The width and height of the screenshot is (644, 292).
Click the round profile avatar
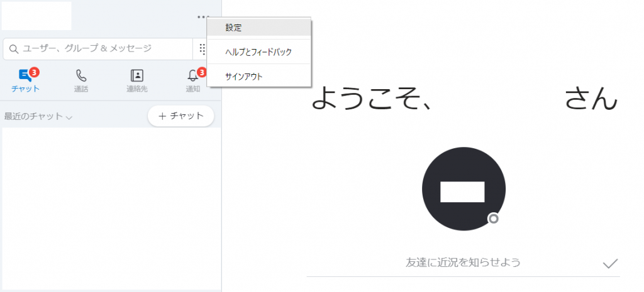click(464, 188)
